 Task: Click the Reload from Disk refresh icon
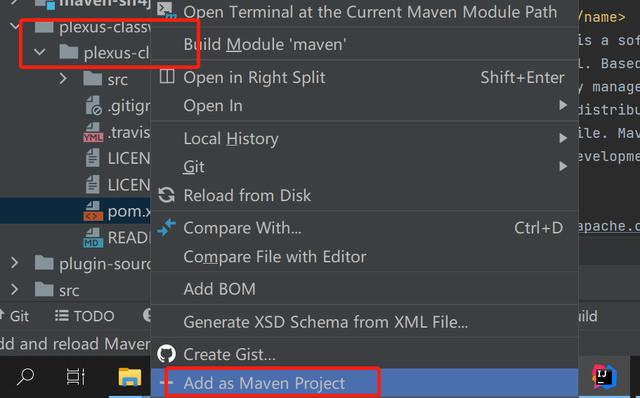click(167, 195)
